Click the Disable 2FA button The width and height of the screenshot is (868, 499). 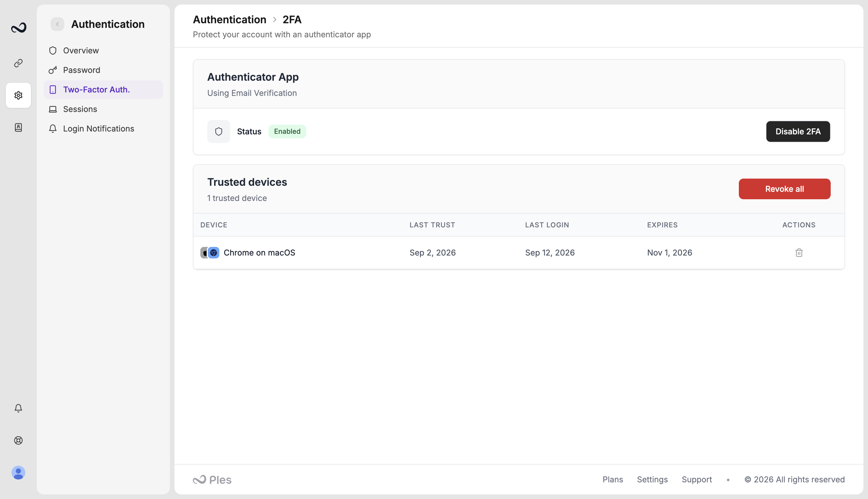coord(798,131)
